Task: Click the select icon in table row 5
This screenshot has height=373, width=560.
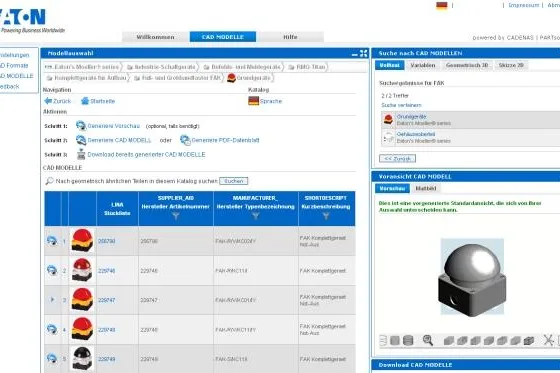Action: tap(52, 358)
